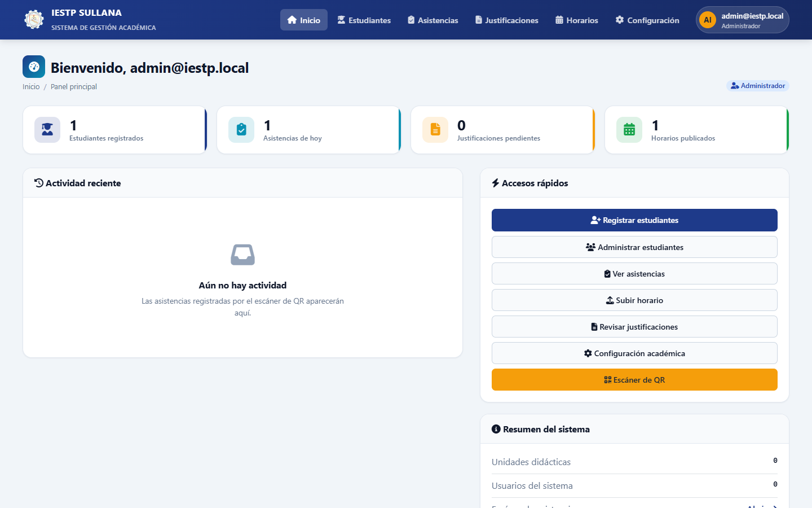Click the Administrador role badge
Screen dimensions: 812x508
pyautogui.click(x=757, y=86)
